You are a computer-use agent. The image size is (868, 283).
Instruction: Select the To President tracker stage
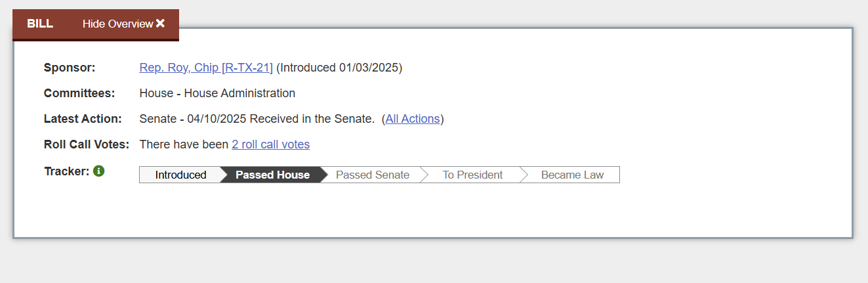tap(472, 175)
